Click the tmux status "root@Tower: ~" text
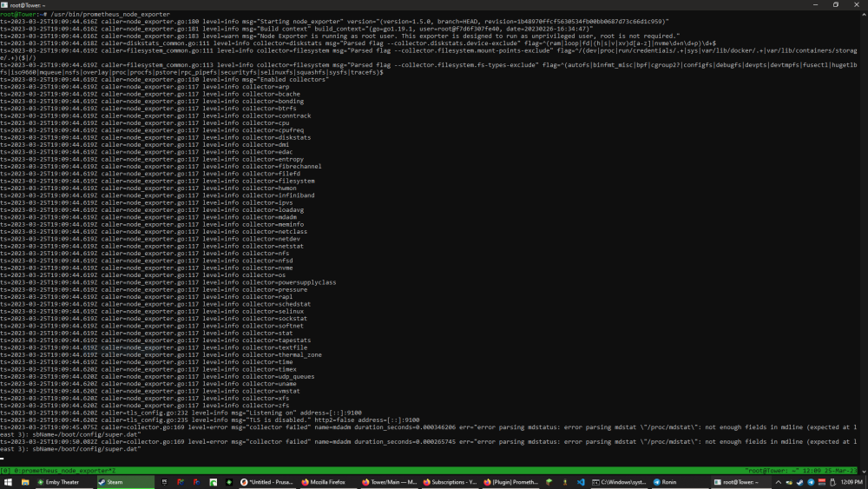 771,471
